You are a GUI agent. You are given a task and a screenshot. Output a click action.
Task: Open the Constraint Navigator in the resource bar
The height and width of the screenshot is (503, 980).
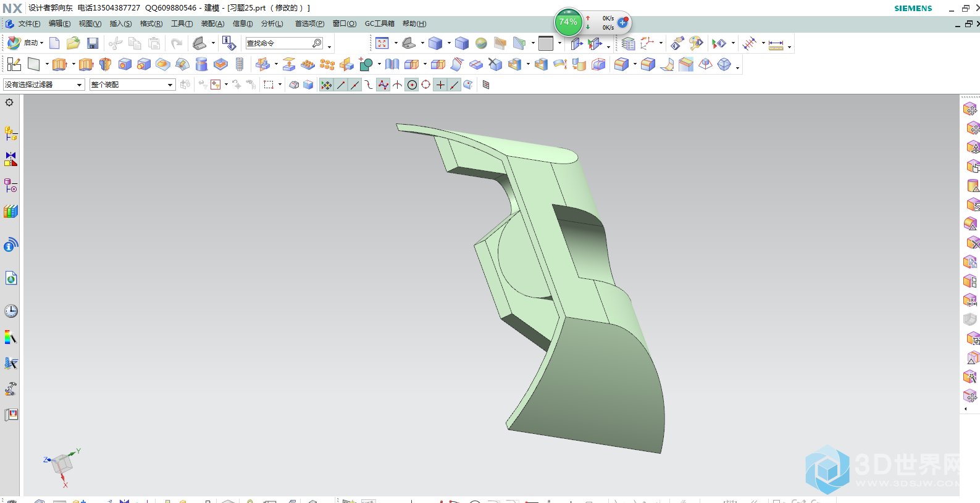click(10, 159)
